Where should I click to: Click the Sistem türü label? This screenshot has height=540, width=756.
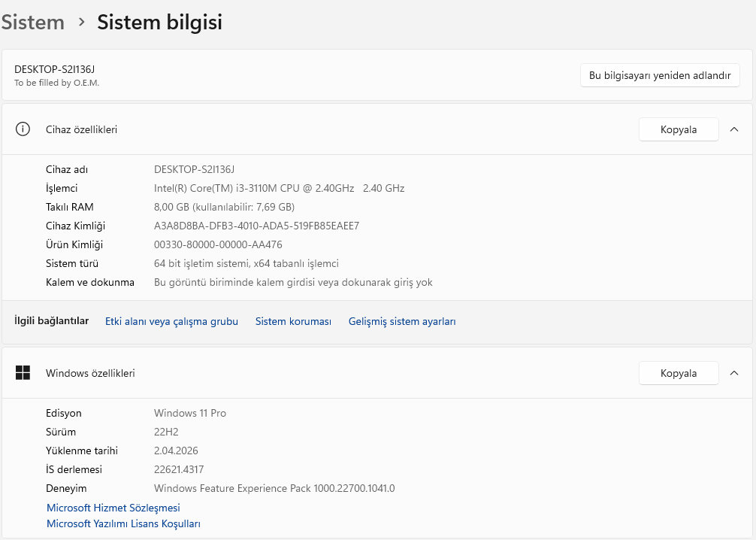[72, 263]
